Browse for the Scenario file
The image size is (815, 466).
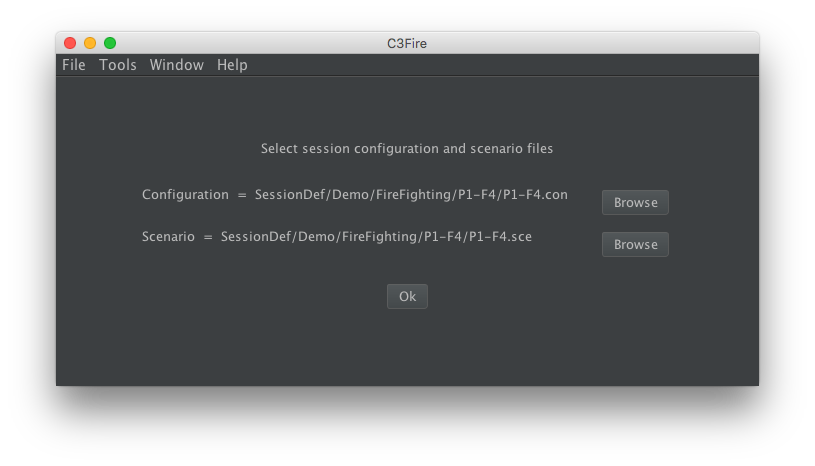point(635,244)
